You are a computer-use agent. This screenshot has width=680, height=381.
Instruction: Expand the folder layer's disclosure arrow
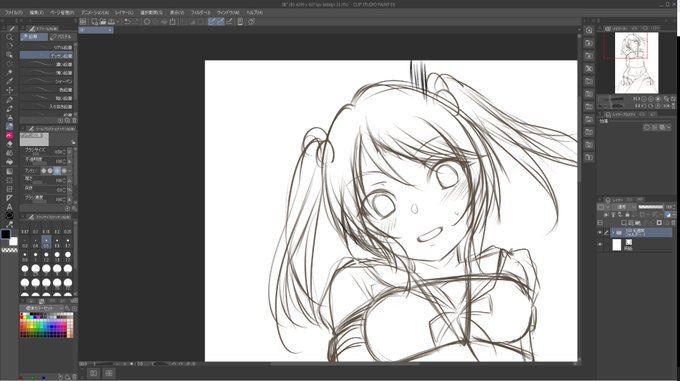(613, 233)
